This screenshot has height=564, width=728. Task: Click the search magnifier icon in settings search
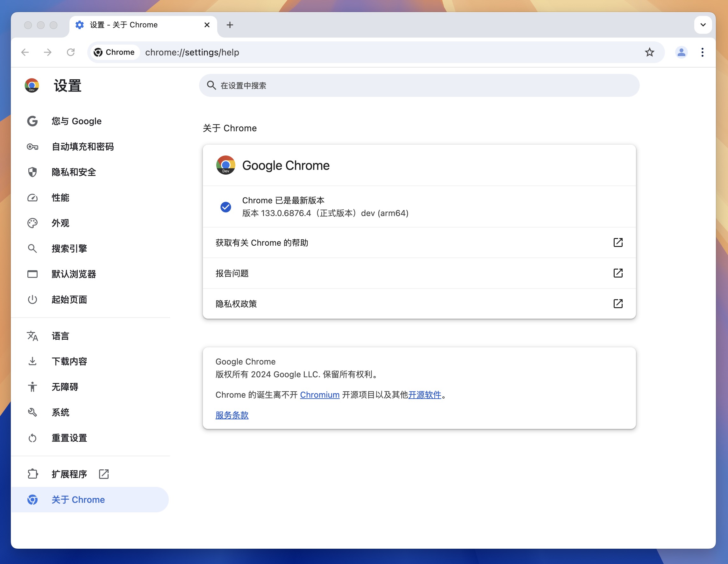tap(211, 85)
